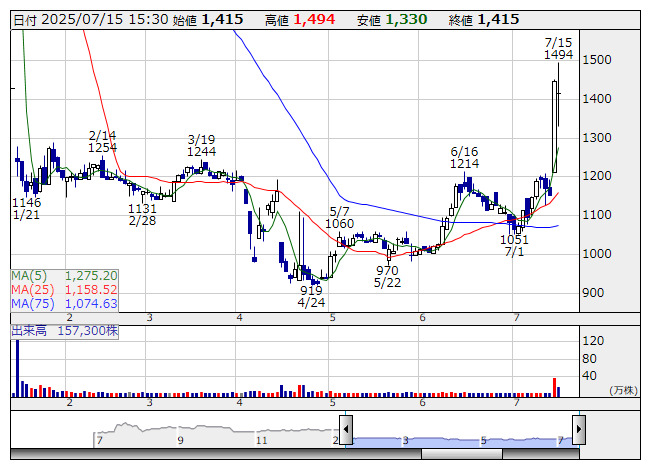Image resolution: width=653 pixels, height=470 pixels.
Task: Click the 終値 1,415 close value
Action: click(484, 20)
